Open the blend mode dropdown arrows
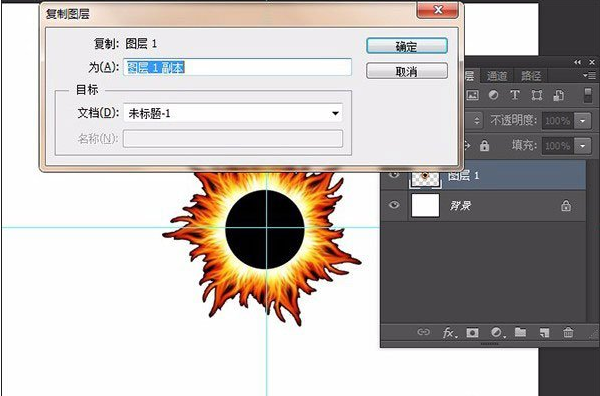The width and height of the screenshot is (600, 396). click(476, 121)
